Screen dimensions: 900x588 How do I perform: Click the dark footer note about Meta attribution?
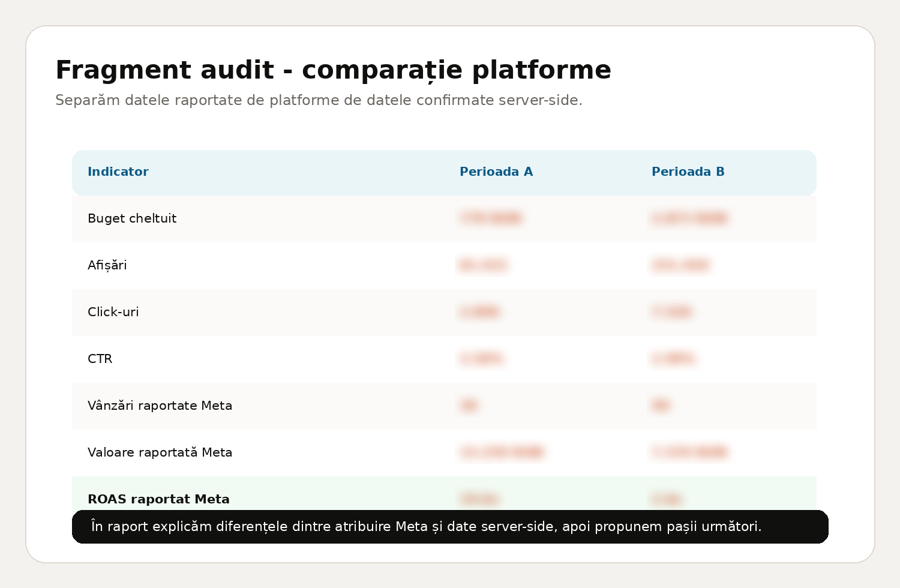click(x=450, y=527)
